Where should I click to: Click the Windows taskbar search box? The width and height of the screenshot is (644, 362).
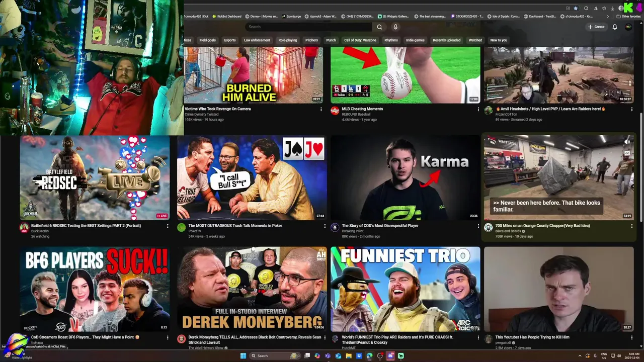point(275,356)
